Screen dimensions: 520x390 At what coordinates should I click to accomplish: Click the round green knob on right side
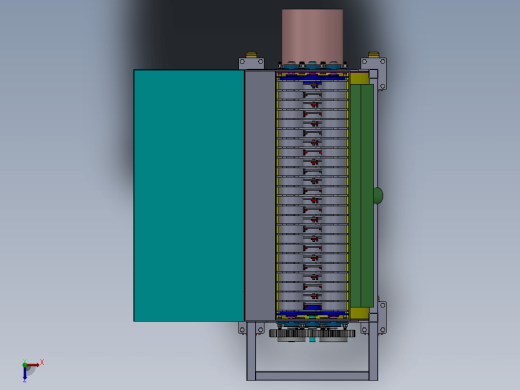[378, 196]
